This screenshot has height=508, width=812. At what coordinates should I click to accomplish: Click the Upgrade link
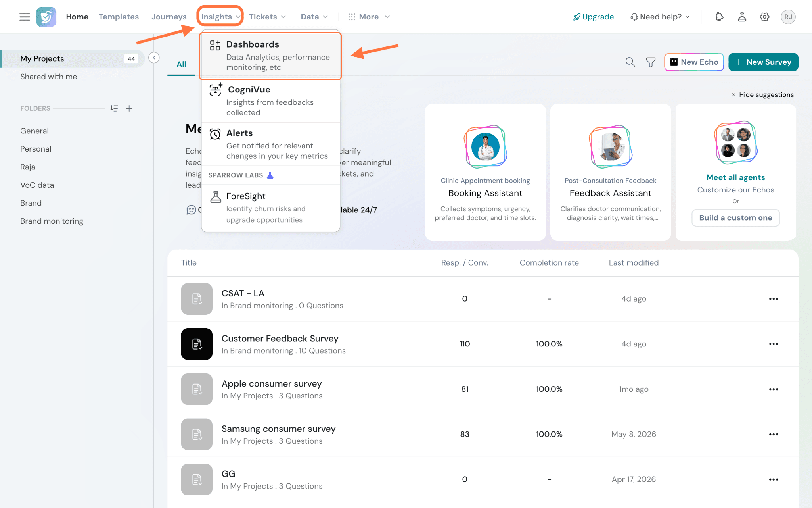coord(593,17)
